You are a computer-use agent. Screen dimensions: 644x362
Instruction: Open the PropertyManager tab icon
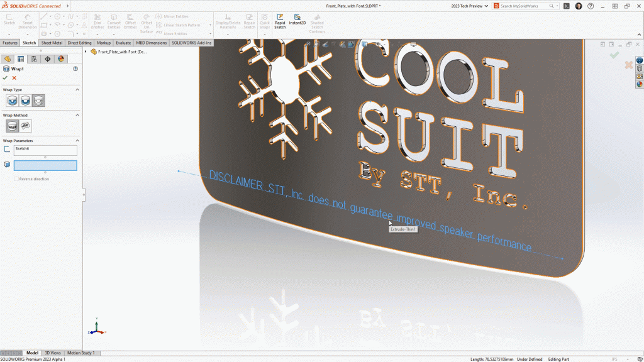pyautogui.click(x=21, y=59)
